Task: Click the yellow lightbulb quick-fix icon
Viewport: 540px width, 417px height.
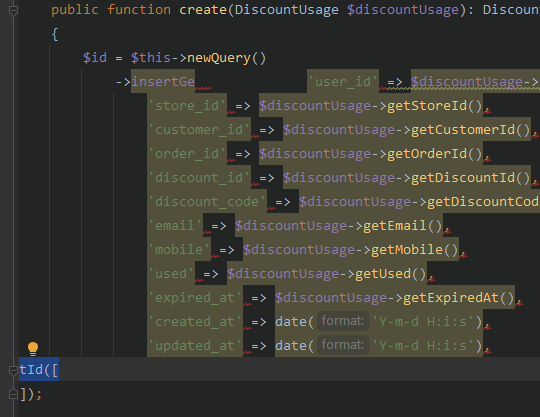Action: pos(33,349)
